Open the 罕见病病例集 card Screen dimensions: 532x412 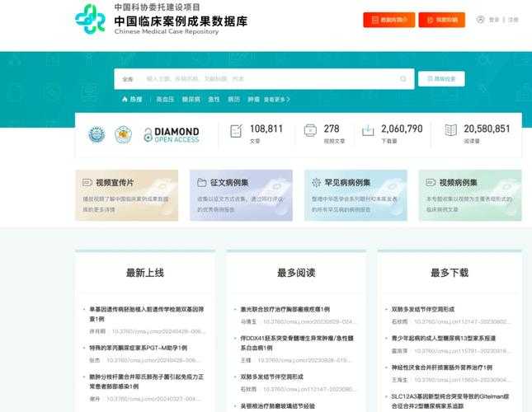[x=355, y=195]
